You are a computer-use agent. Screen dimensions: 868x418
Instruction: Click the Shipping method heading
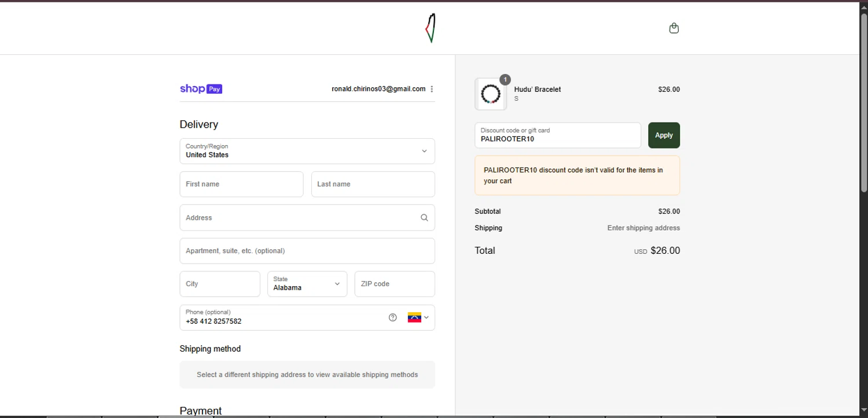(x=210, y=349)
